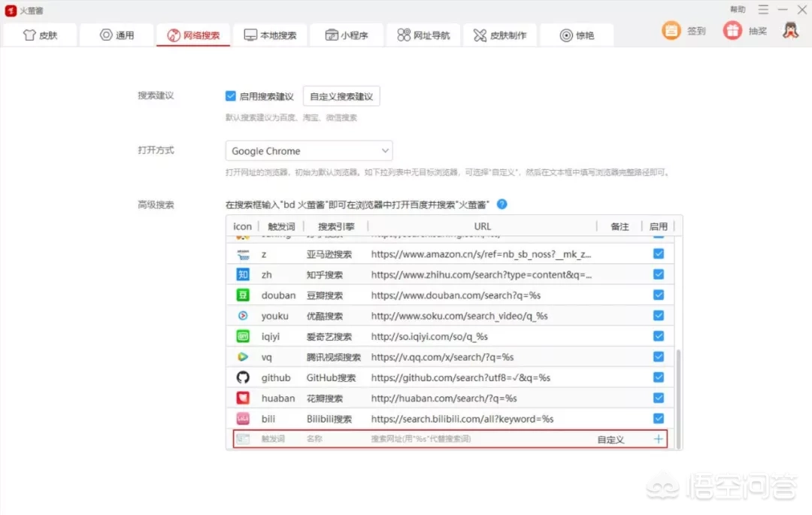Click the 自定义搜索建议 button
The image size is (812, 515).
pos(341,95)
